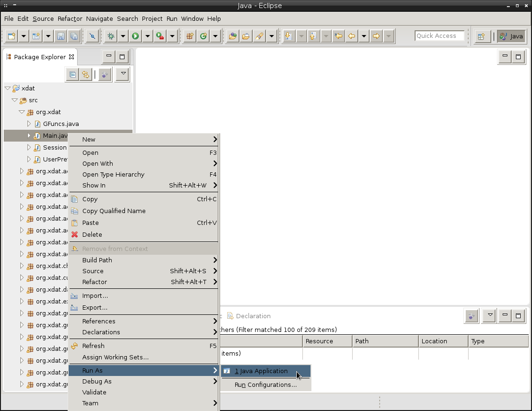Image resolution: width=532 pixels, height=411 pixels.
Task: Open Package Explorer view menu triangle
Action: [123, 74]
